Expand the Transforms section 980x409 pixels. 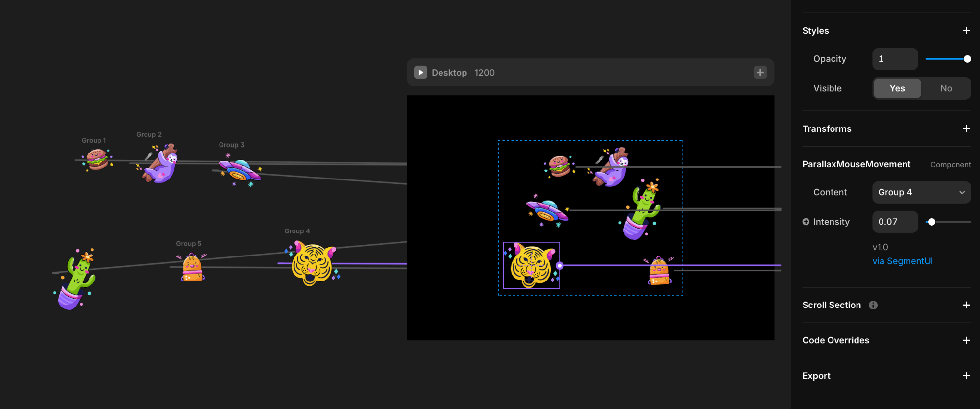tap(966, 128)
